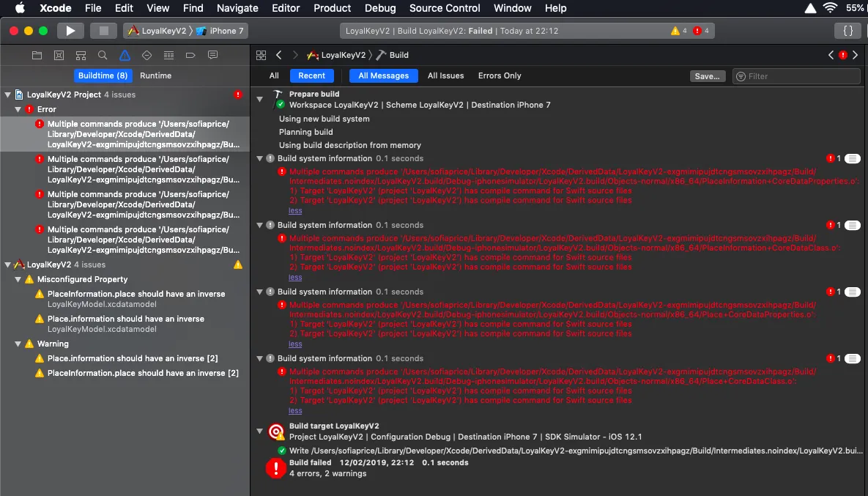
Task: Collapse the Warning group
Action: [x=18, y=344]
